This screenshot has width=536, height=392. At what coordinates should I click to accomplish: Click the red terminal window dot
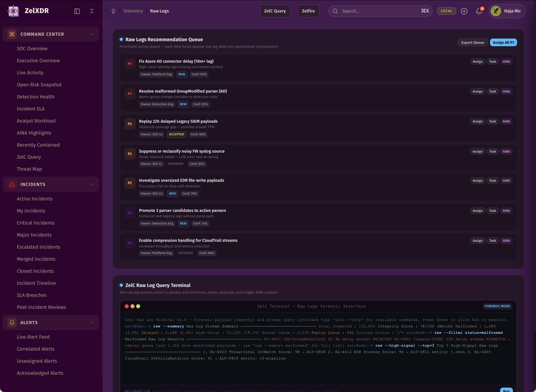127,306
